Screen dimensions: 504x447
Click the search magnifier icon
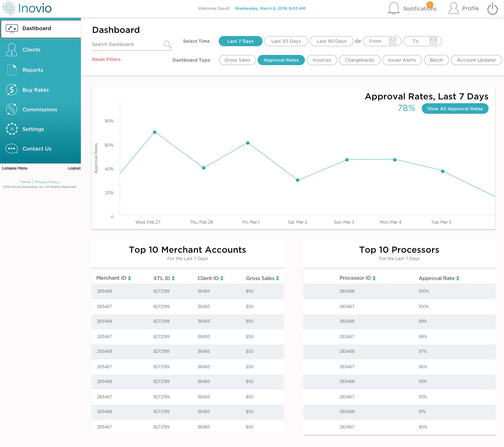pyautogui.click(x=168, y=44)
